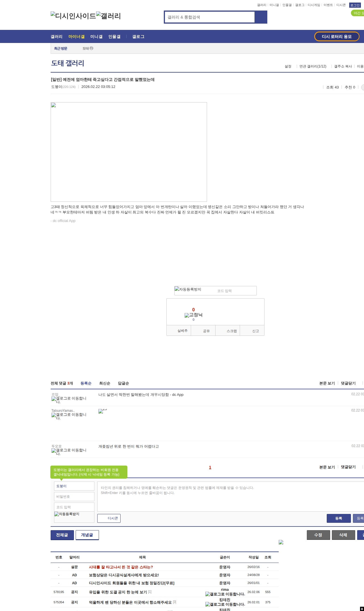Open notice 유입을 위한 도갤 공지 한 눈에 보기
This screenshot has width=364, height=611.
pyautogui.click(x=118, y=592)
